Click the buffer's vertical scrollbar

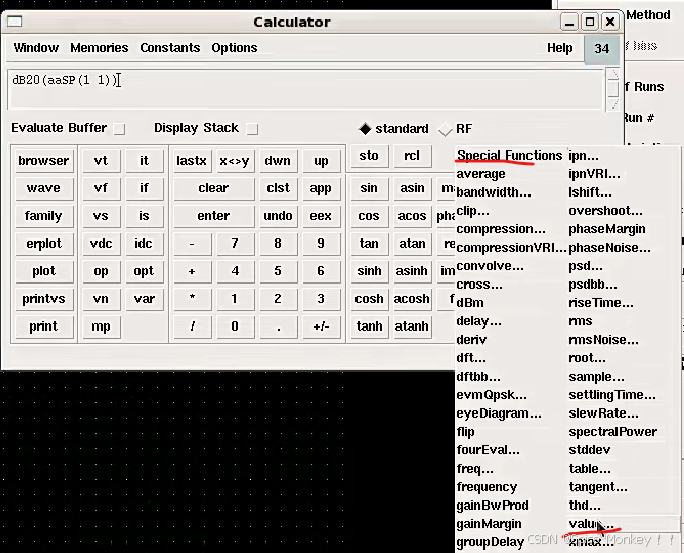[613, 89]
